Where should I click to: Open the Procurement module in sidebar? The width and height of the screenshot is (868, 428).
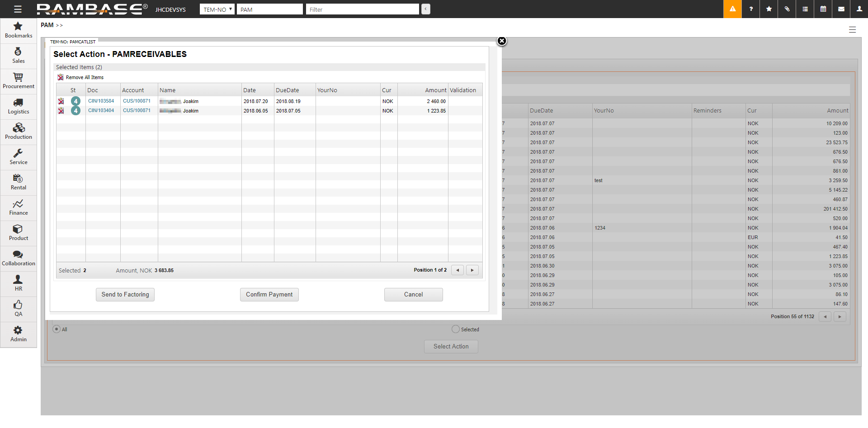pos(19,81)
